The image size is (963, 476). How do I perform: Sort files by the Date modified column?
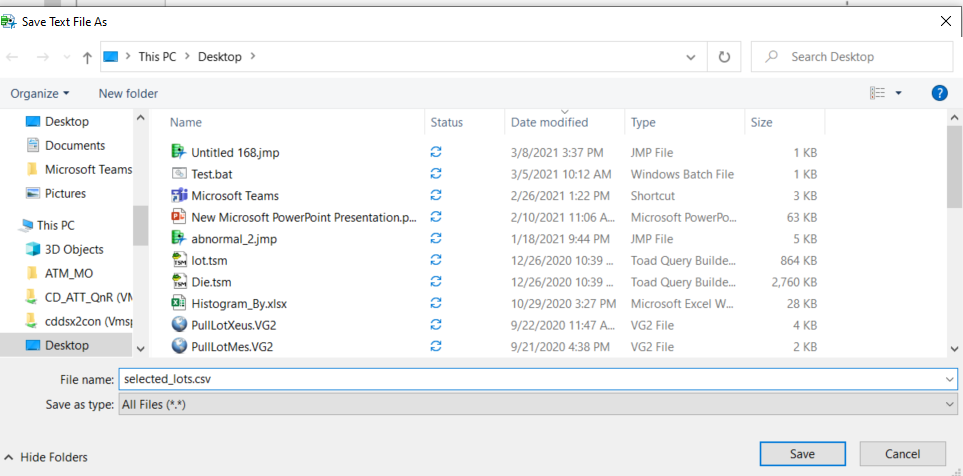(x=549, y=122)
